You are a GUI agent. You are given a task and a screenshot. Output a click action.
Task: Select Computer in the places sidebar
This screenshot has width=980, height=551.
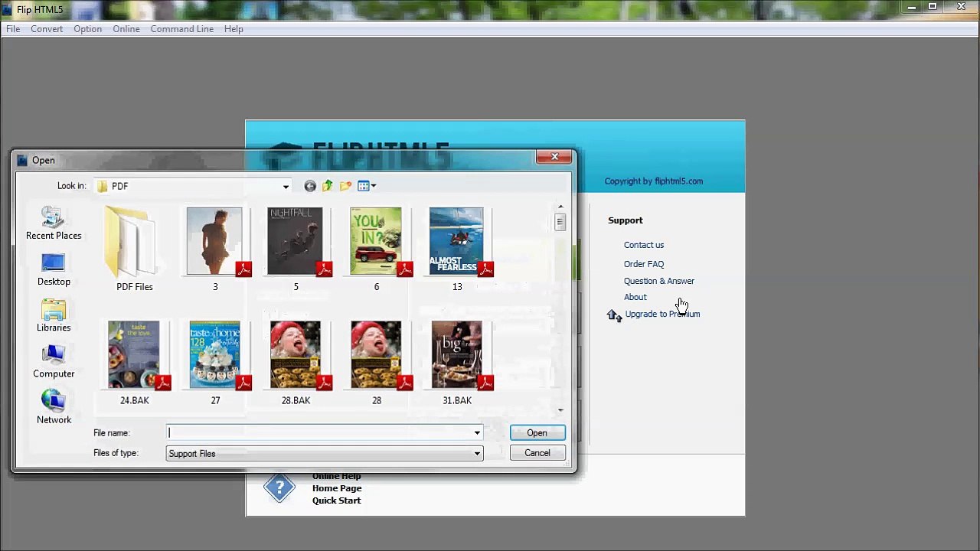coord(54,362)
